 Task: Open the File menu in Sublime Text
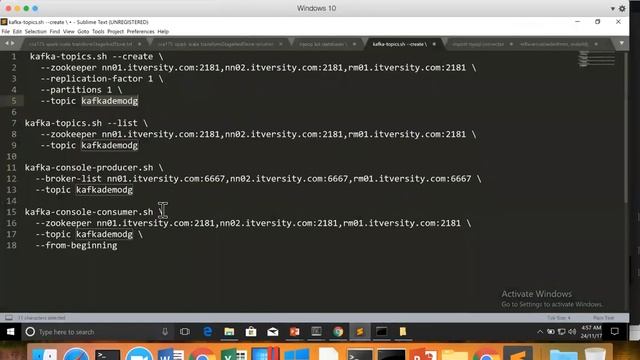coord(5,31)
